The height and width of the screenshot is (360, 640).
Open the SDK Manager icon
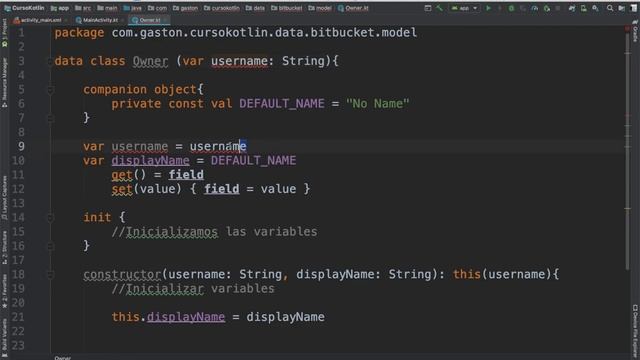[596, 8]
